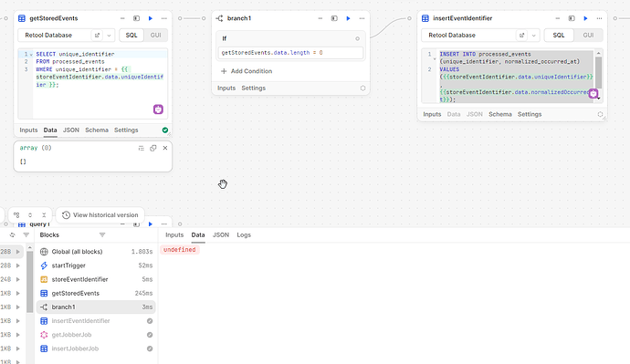This screenshot has height=364, width=630.
Task: Select startTrigger in Blocks list
Action: [x=96, y=265]
